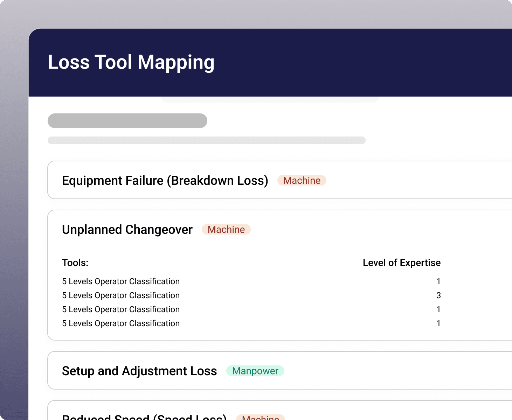The image size is (512, 420).
Task: Collapse the Unplanned Changeover section
Action: click(x=127, y=230)
